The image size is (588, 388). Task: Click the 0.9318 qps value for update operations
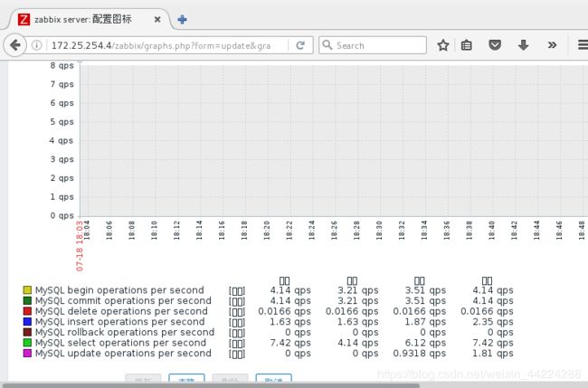419,353
